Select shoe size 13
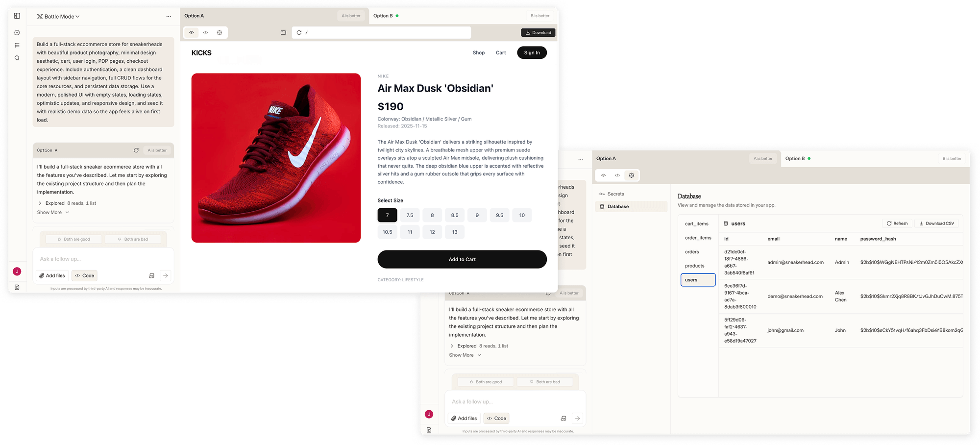 coord(455,232)
